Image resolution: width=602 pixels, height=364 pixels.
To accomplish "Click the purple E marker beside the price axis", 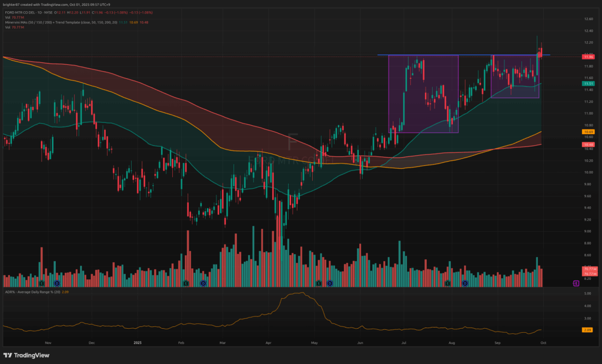I will (x=576, y=283).
